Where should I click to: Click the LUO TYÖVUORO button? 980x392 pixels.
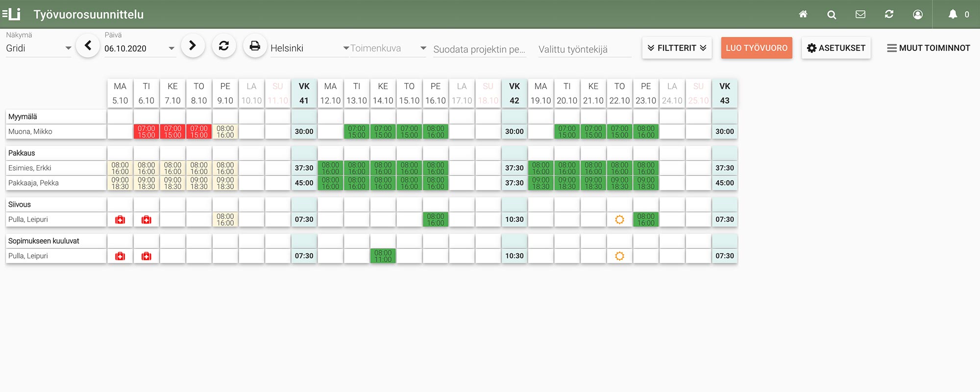pyautogui.click(x=756, y=48)
